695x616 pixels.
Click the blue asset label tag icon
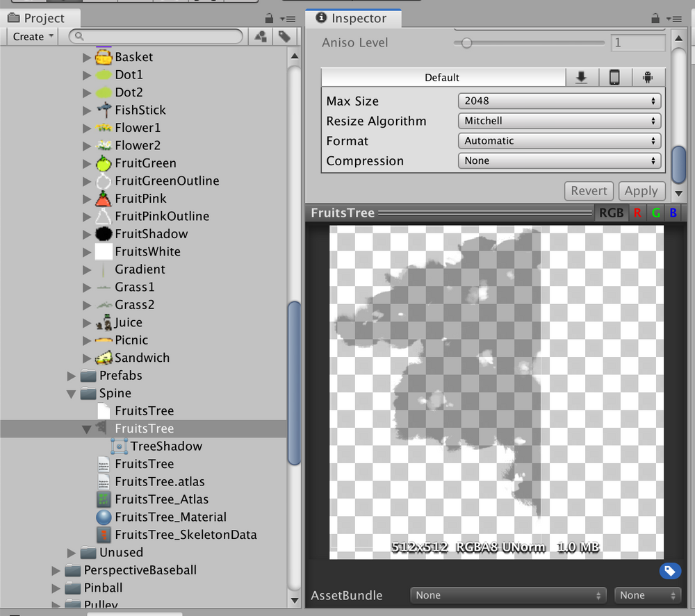[669, 570]
